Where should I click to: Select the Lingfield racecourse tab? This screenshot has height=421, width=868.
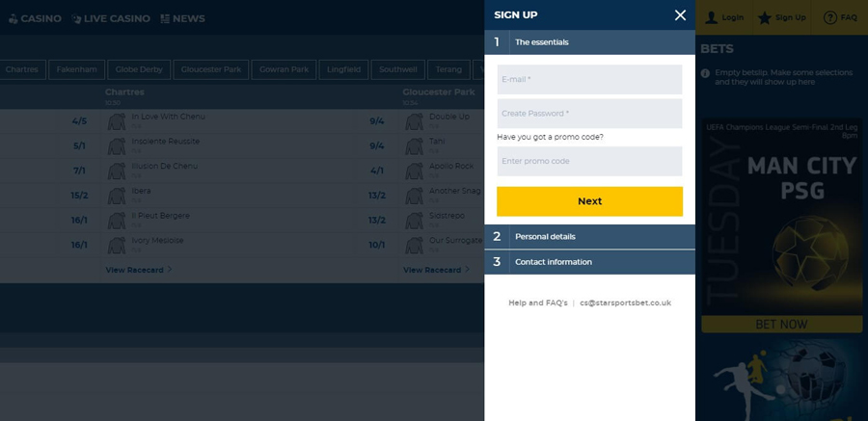tap(343, 69)
